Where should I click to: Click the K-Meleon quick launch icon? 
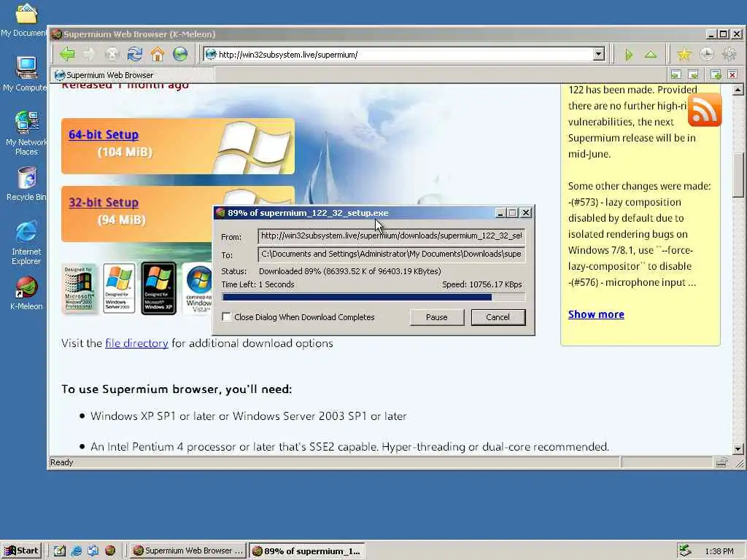pos(110,551)
